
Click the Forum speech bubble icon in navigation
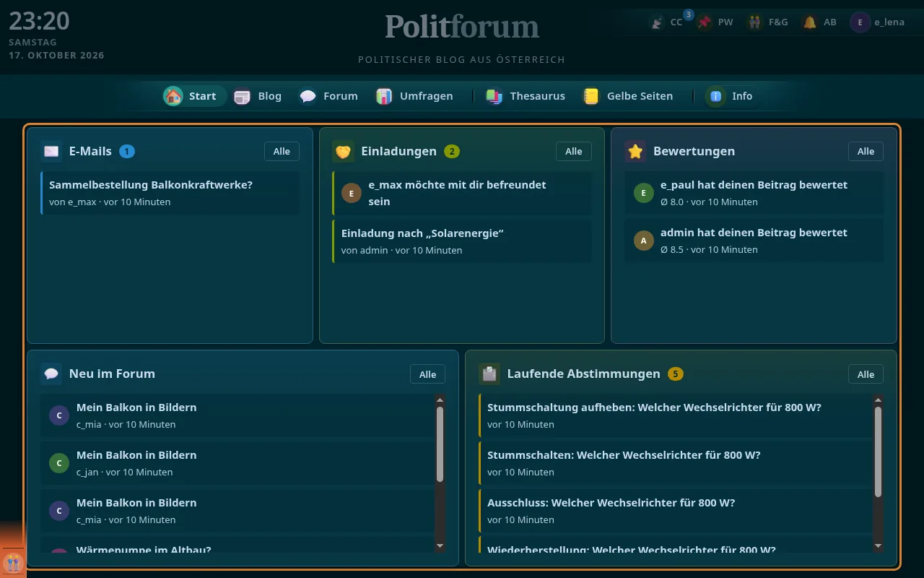308,96
